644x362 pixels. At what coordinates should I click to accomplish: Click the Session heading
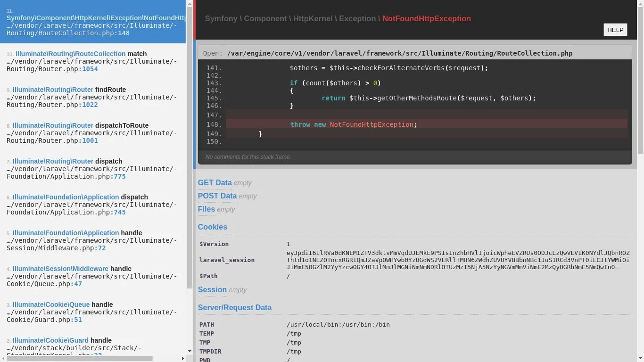(x=212, y=290)
